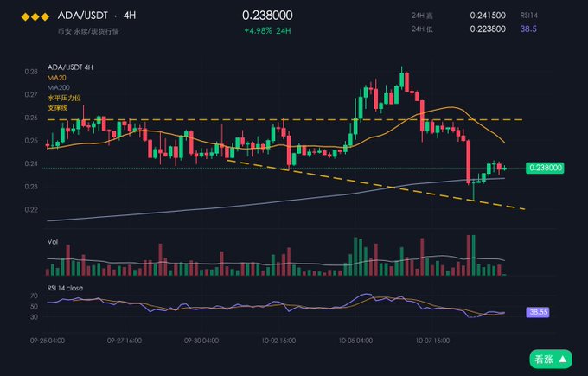
Task: Click the RSI14 label in header
Action: pos(528,16)
